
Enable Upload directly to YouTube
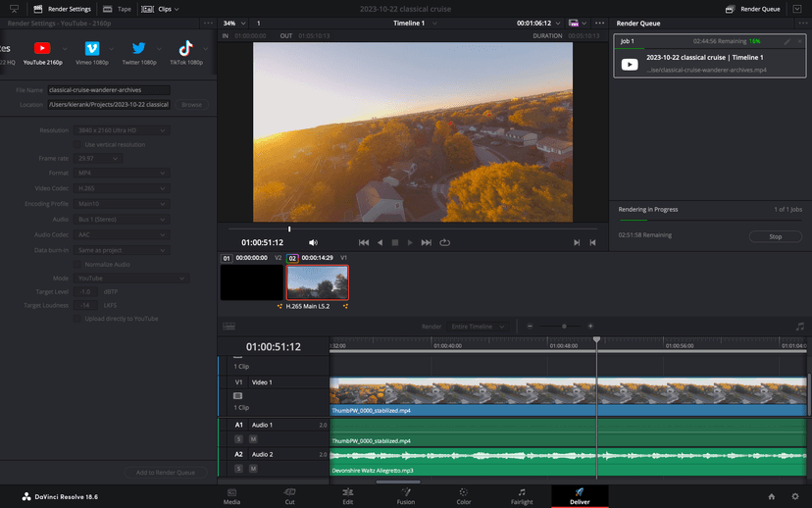click(77, 319)
